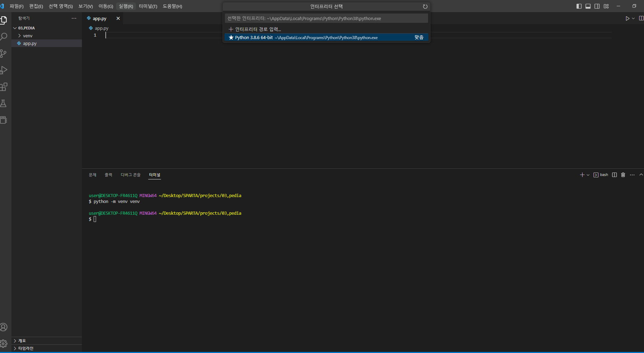The image size is (644, 353).
Task: Open the Search view in the activity bar
Action: pos(3,37)
